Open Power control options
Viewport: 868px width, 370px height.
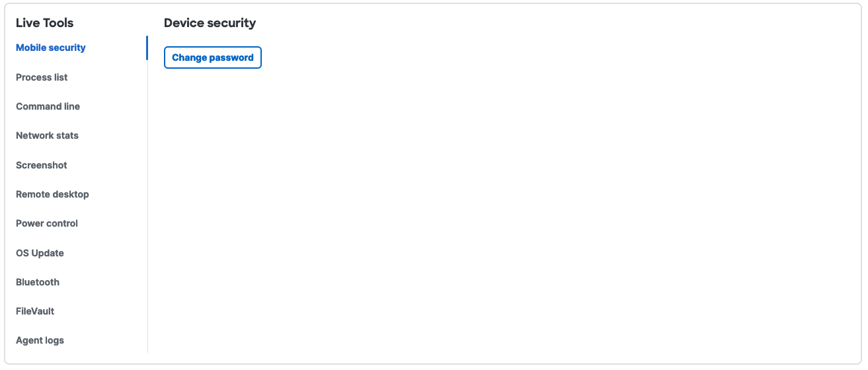coord(47,223)
